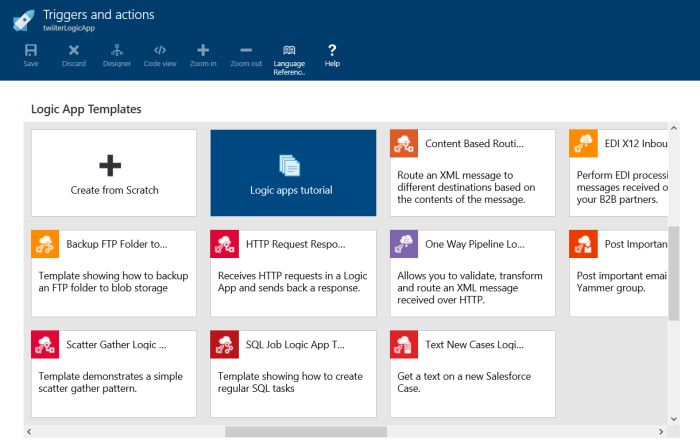This screenshot has height=447, width=700.
Task: Choose the Scatter Gather Logic template
Action: click(114, 373)
